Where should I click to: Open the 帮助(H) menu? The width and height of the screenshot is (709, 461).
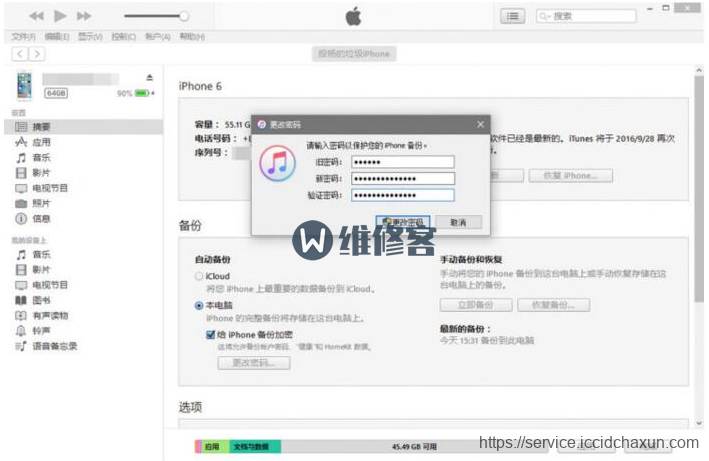(192, 37)
